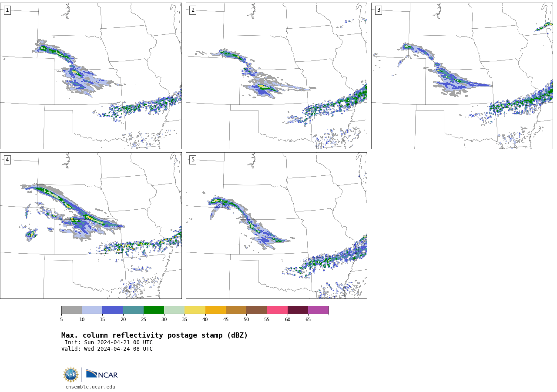The height and width of the screenshot is (392, 557).
Task: Click the panel number 2 label box
Action: pyautogui.click(x=193, y=10)
